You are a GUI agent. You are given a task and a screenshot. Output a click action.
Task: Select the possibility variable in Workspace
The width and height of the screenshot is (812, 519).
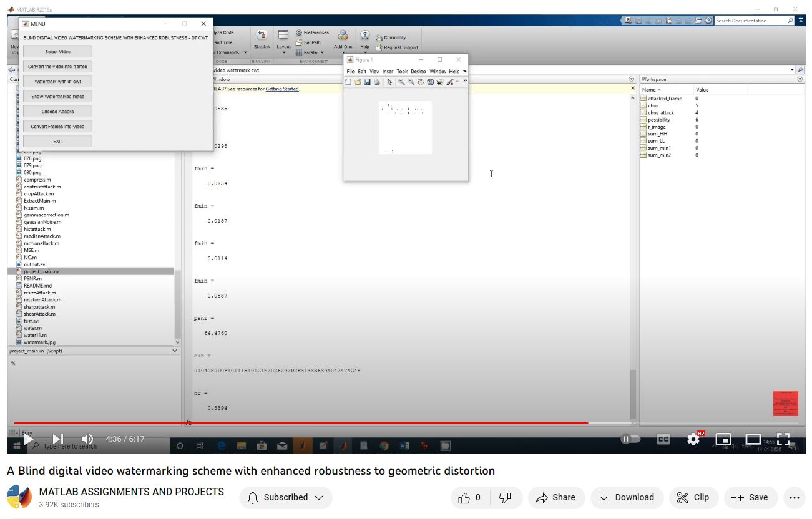[659, 120]
